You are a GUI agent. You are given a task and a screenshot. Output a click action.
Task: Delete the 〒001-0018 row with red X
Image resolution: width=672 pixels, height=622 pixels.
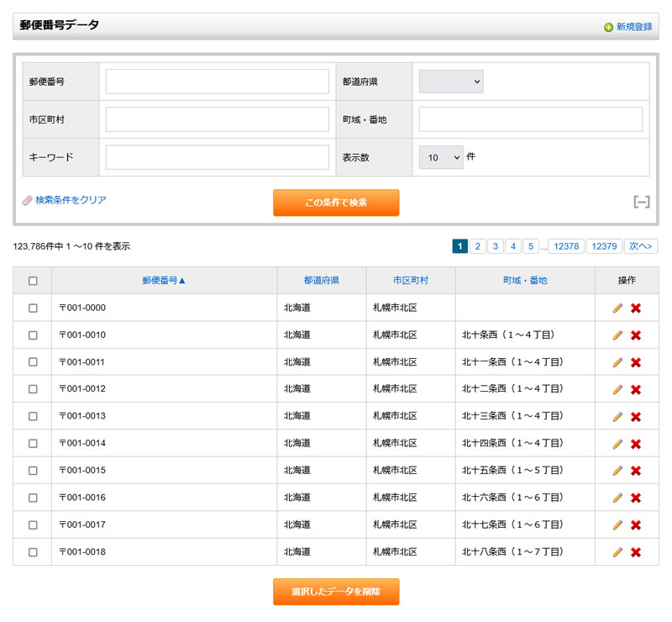click(x=636, y=552)
